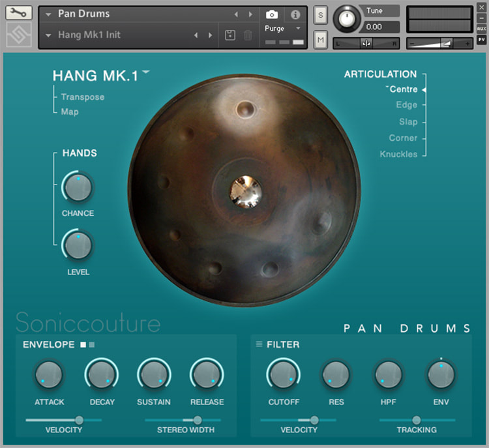This screenshot has height=448, width=489.
Task: Expand the Purge dropdown menu
Action: coord(298,28)
